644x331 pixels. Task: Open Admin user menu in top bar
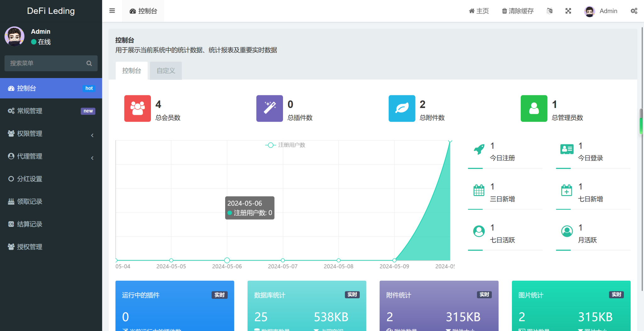pos(601,11)
